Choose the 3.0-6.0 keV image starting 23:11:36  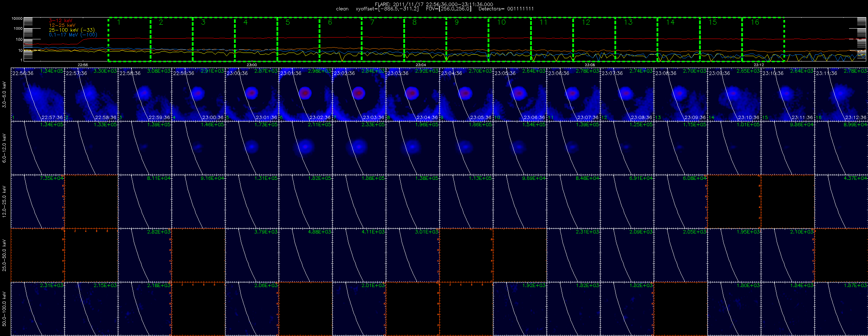(x=841, y=94)
